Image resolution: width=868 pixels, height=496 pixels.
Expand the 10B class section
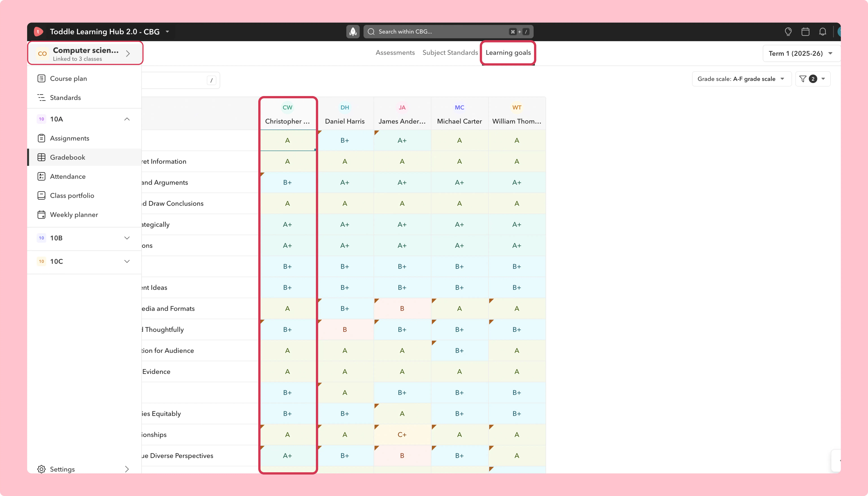pos(127,238)
